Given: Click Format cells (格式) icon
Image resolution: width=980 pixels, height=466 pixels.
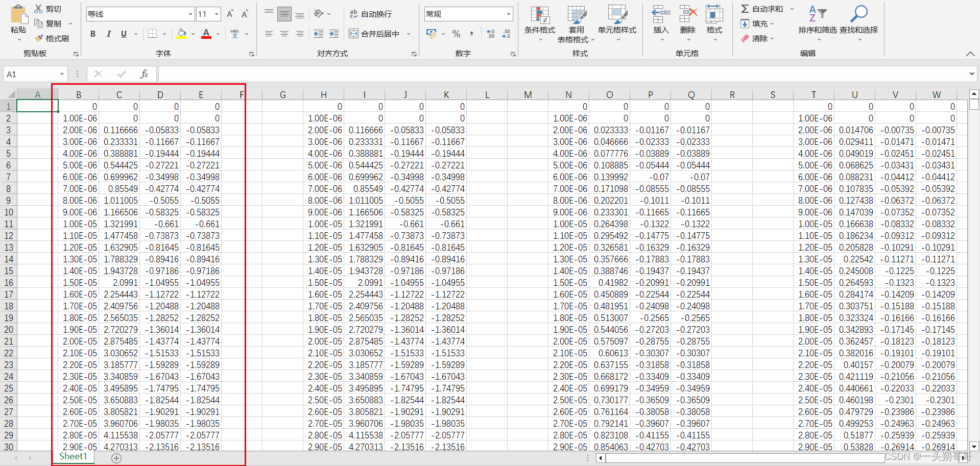Looking at the screenshot, I should (x=714, y=14).
